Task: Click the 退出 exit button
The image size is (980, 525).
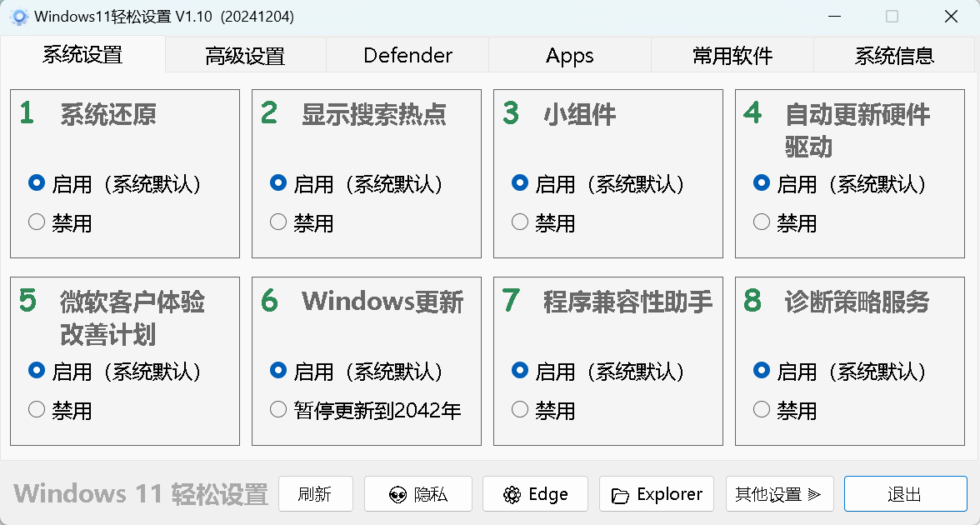Action: pyautogui.click(x=905, y=493)
